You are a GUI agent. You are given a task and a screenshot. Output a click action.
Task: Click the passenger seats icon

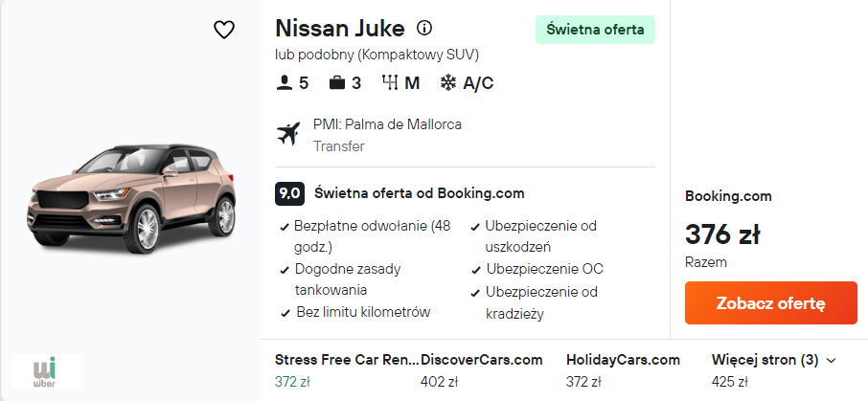point(284,83)
